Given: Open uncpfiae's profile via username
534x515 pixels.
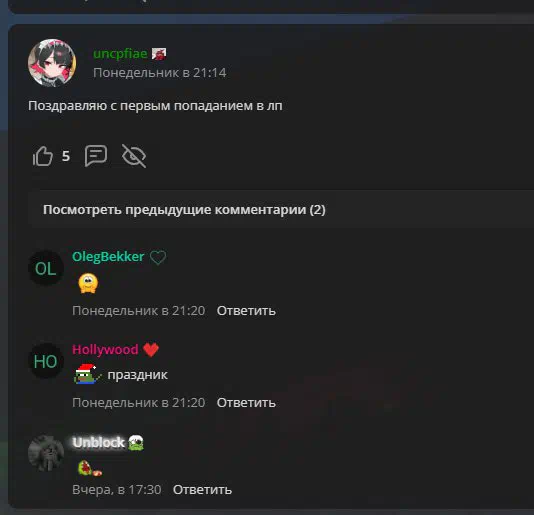Looking at the screenshot, I should point(120,53).
